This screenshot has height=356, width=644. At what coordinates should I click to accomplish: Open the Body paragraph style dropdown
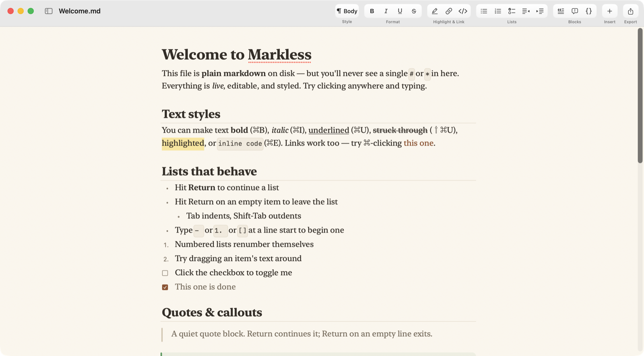(x=347, y=11)
